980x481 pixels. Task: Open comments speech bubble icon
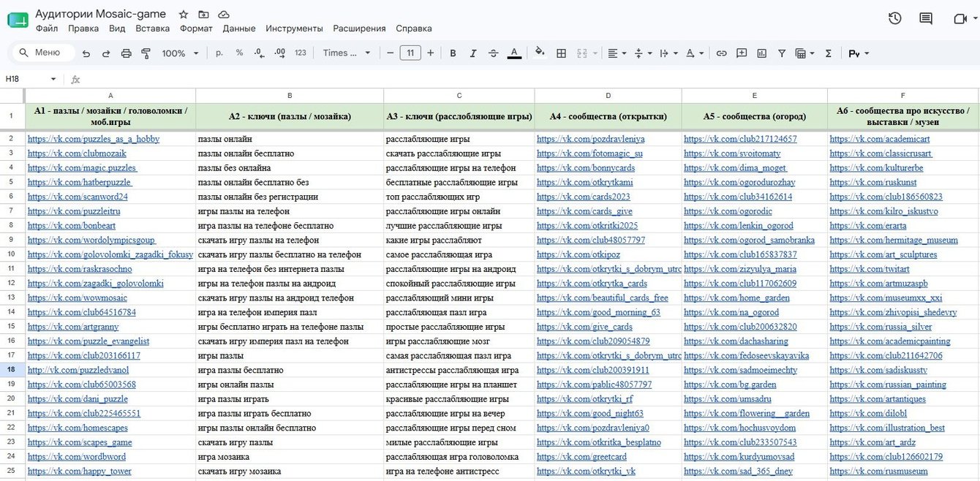point(926,18)
